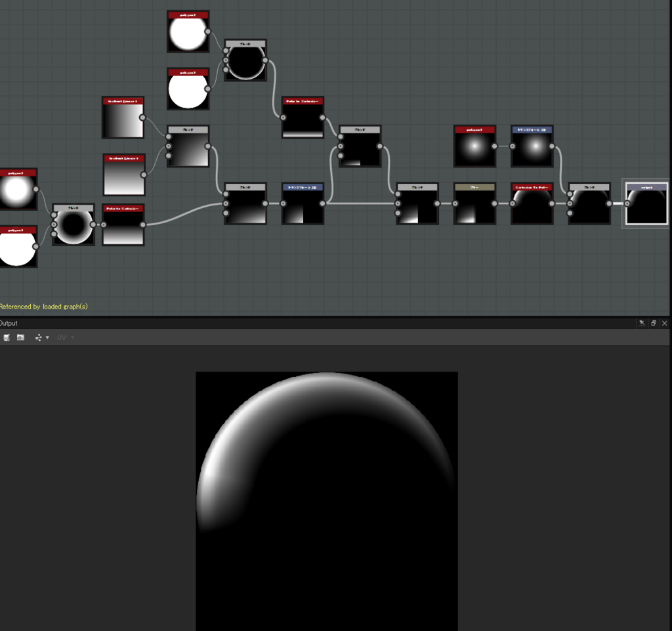672x631 pixels.
Task: Select the Blend node with soft black hole ring
Action: click(x=73, y=225)
